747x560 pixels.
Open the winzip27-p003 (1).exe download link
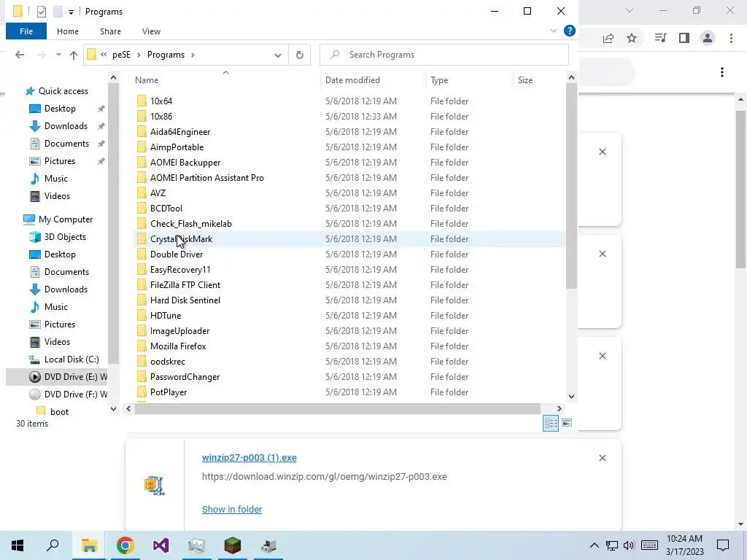point(249,458)
